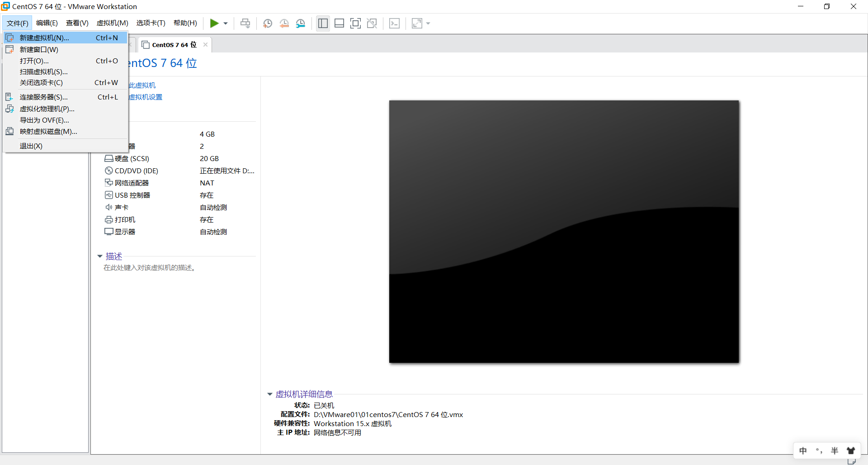Choose 新建窗口(W) menu entry

point(66,49)
